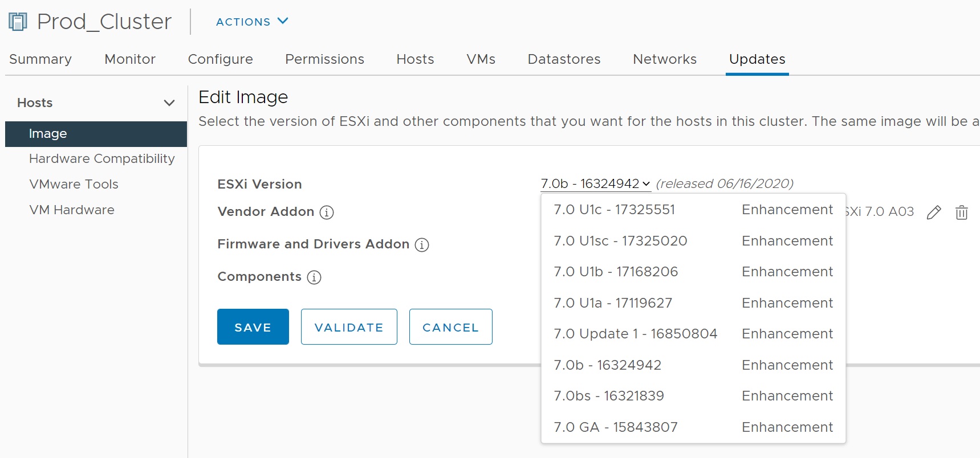980x458 pixels.
Task: Switch to the Monitor tab
Action: tap(130, 59)
